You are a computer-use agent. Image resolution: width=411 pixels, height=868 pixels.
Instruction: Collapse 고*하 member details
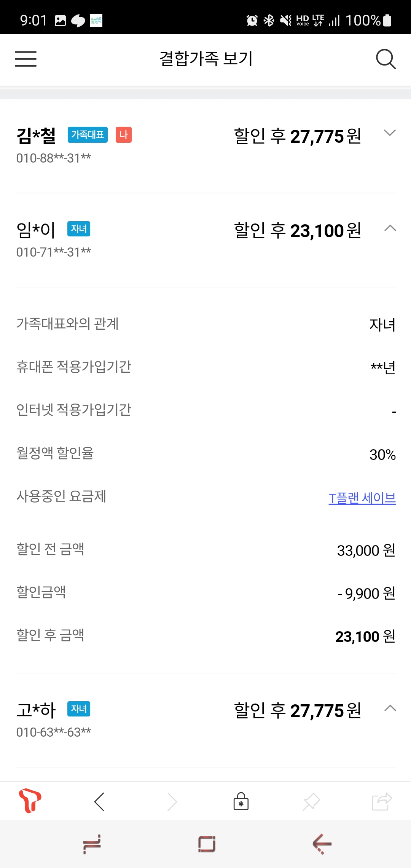point(390,708)
